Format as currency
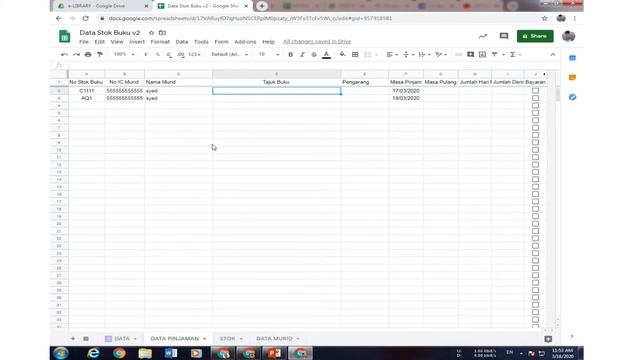 (x=146, y=54)
